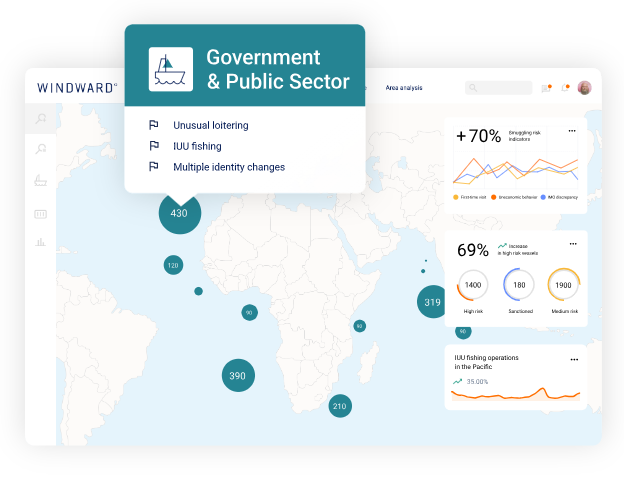This screenshot has height=479, width=624.
Task: Open the user avatar profile picture
Action: click(x=584, y=88)
